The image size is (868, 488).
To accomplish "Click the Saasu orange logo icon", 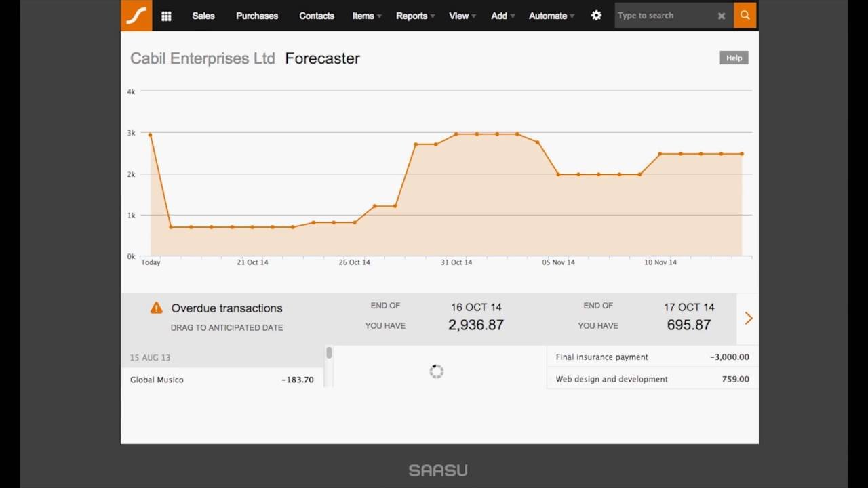I will 136,16.
